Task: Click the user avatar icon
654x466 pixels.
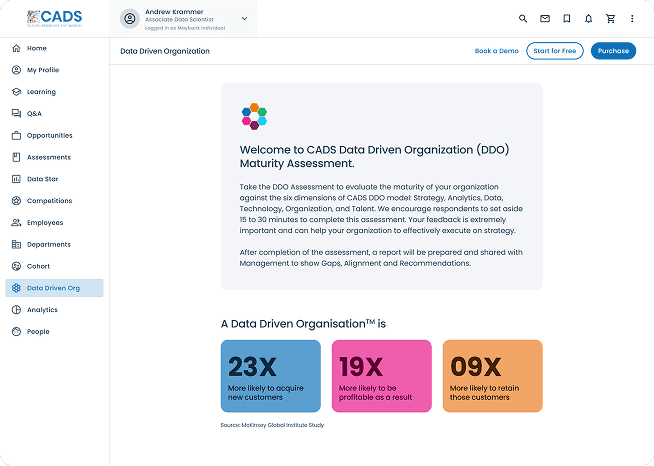Action: (129, 18)
